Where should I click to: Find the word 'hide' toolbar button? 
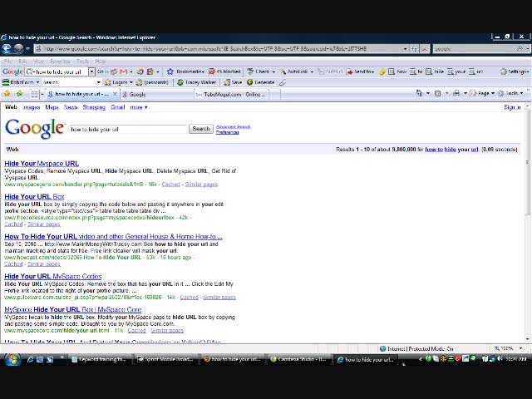click(436, 71)
